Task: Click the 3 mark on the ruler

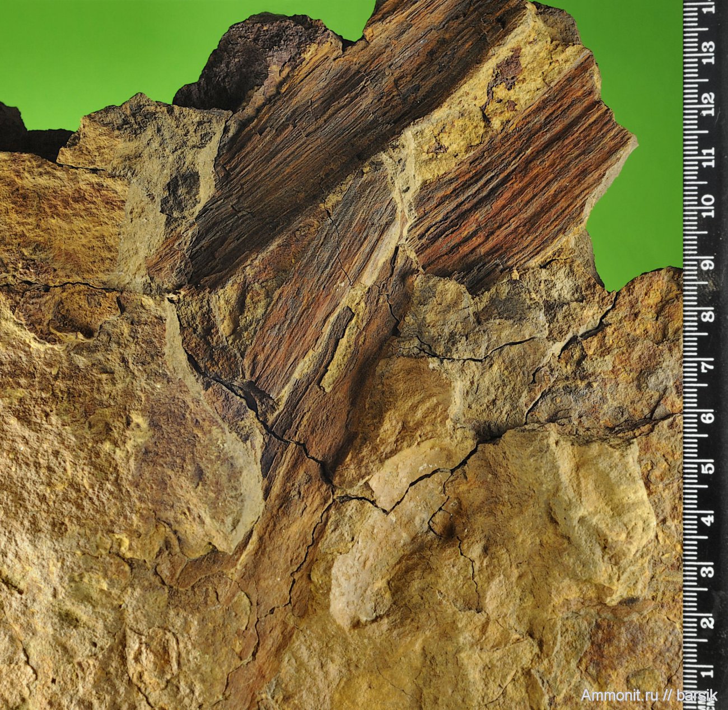Action: [x=708, y=571]
